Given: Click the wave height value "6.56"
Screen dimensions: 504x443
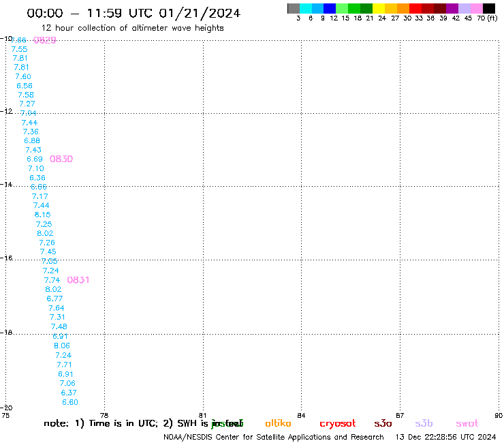Looking at the screenshot, I should tap(25, 86).
